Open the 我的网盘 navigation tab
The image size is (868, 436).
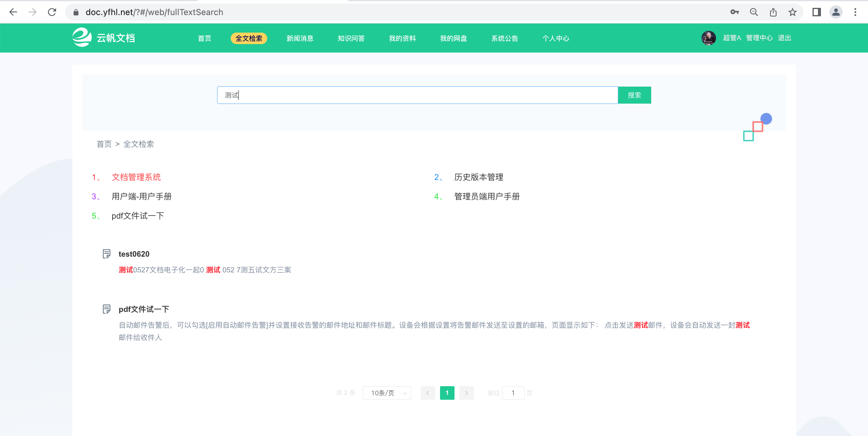[x=454, y=38]
